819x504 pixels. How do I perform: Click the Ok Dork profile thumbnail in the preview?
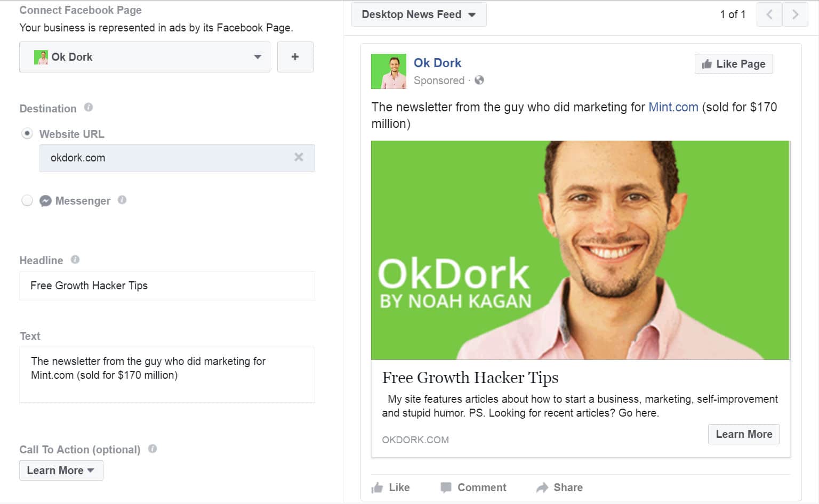pyautogui.click(x=389, y=71)
